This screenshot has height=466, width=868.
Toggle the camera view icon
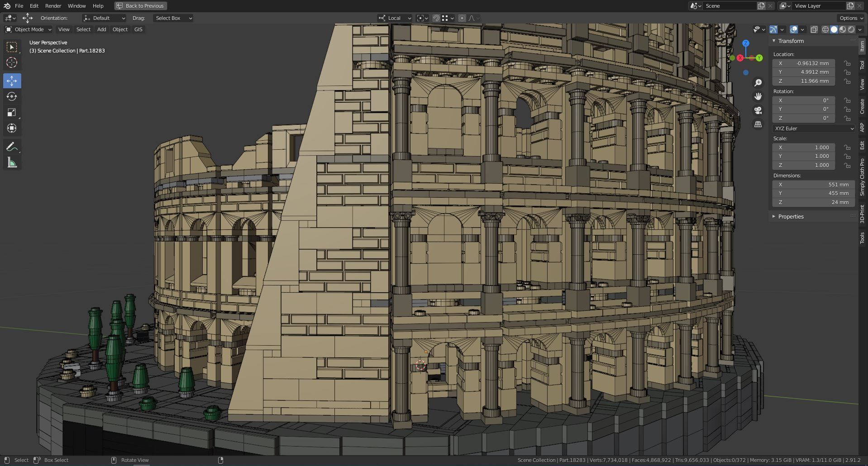[758, 110]
